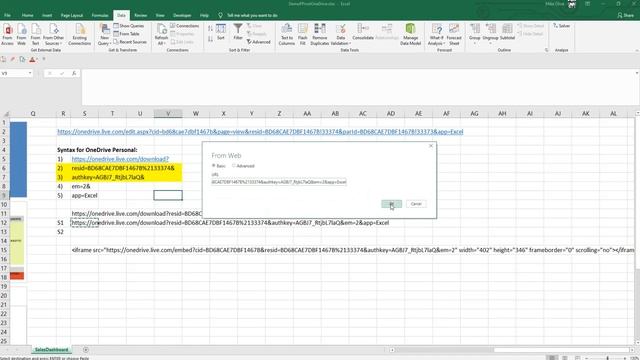Switch to the Help tab

(x=204, y=15)
